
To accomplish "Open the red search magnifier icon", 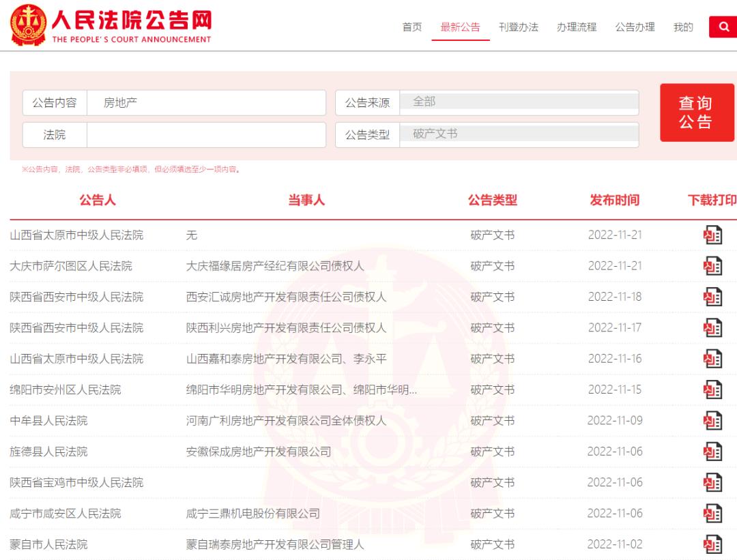I will [x=723, y=27].
